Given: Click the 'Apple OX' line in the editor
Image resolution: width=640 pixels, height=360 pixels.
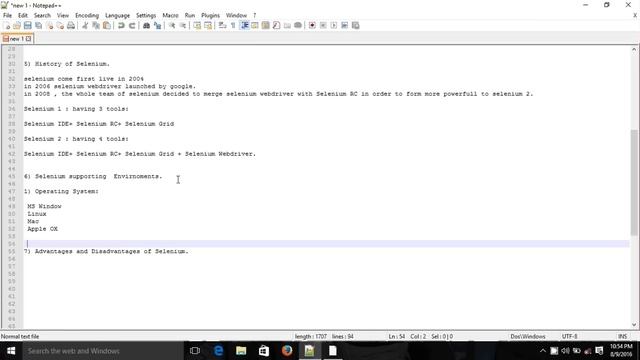Looking at the screenshot, I should click(x=42, y=229).
